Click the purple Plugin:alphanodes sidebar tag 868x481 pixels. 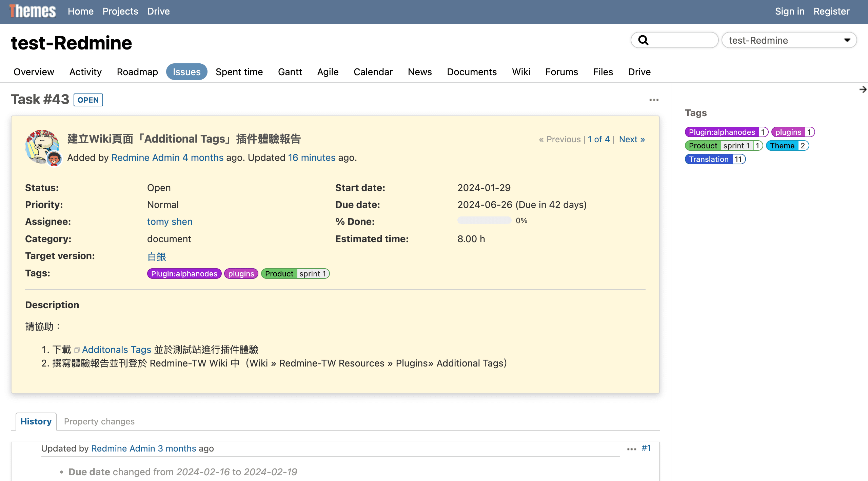[x=722, y=132]
